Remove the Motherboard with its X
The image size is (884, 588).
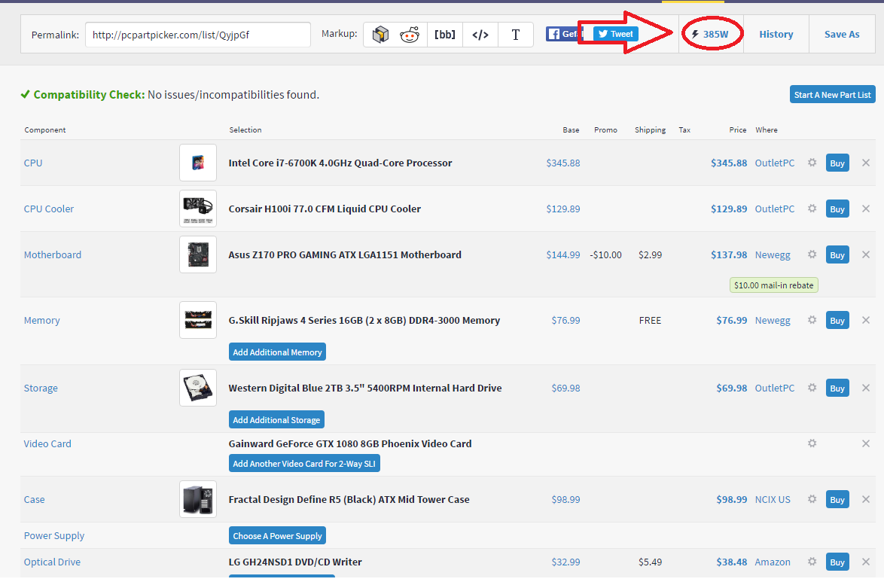tap(866, 254)
